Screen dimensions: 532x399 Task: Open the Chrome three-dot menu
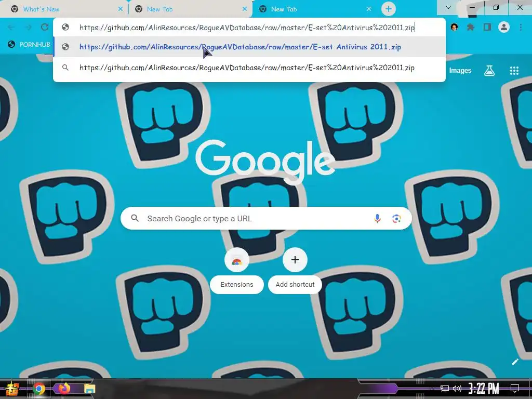(x=521, y=27)
